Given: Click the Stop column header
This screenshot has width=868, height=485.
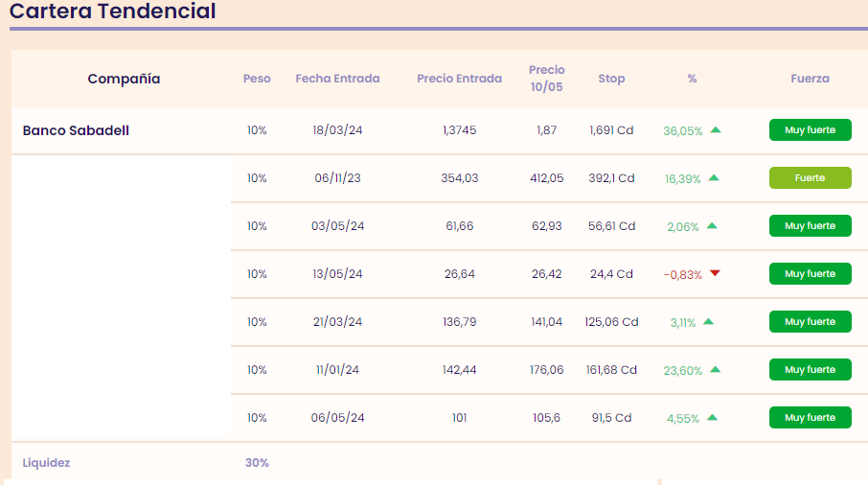Looking at the screenshot, I should [611, 79].
